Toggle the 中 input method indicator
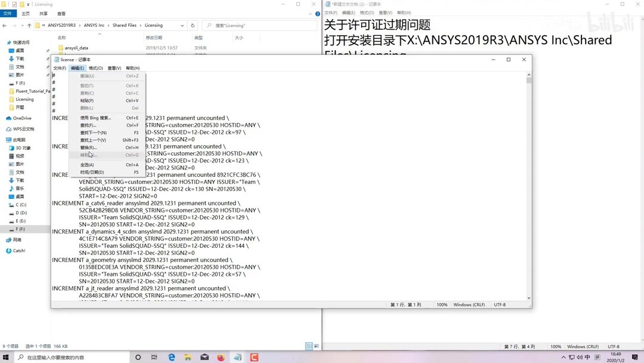 (587, 357)
